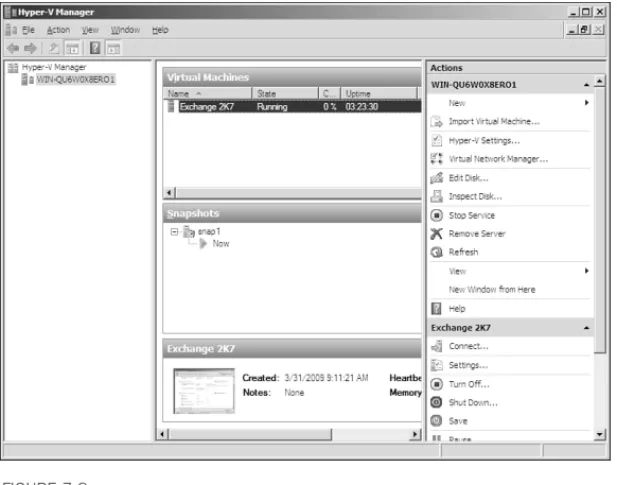617x485 pixels.
Task: Click Actions pane scrollbar up arrow
Action: 599,81
